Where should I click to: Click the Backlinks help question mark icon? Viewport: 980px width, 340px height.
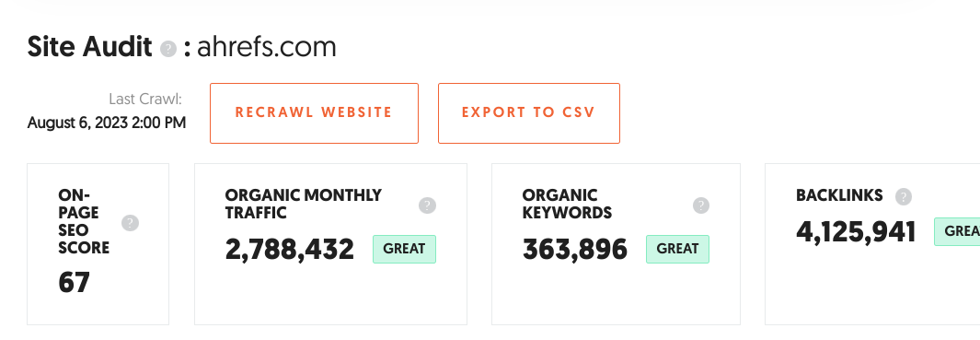pyautogui.click(x=903, y=196)
